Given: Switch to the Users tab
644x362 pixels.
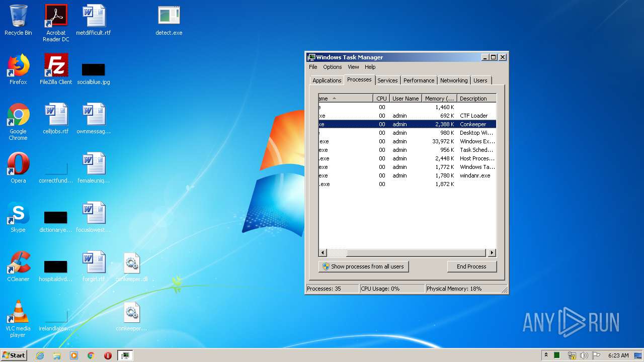Looking at the screenshot, I should (x=480, y=80).
